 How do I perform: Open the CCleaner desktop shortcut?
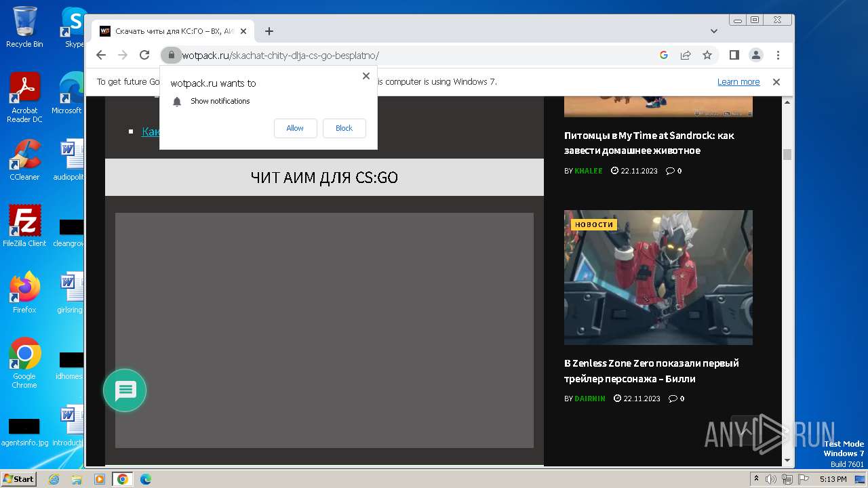click(24, 160)
